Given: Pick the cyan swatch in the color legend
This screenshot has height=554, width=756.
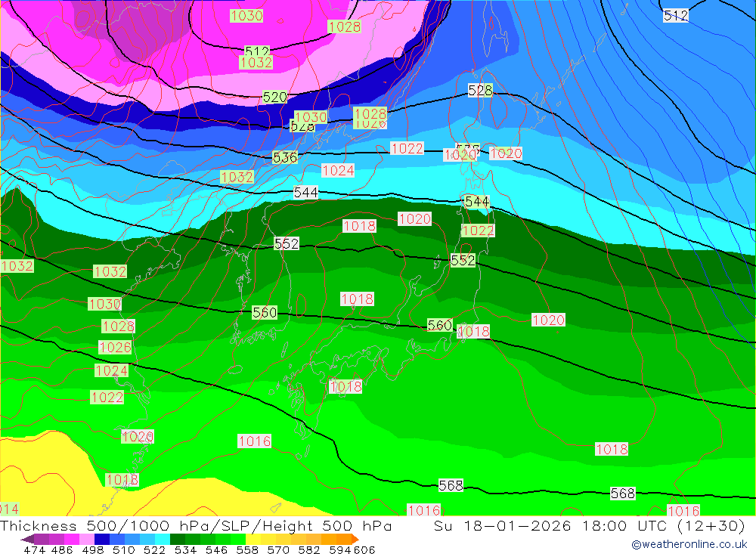Looking at the screenshot, I should click(163, 539).
